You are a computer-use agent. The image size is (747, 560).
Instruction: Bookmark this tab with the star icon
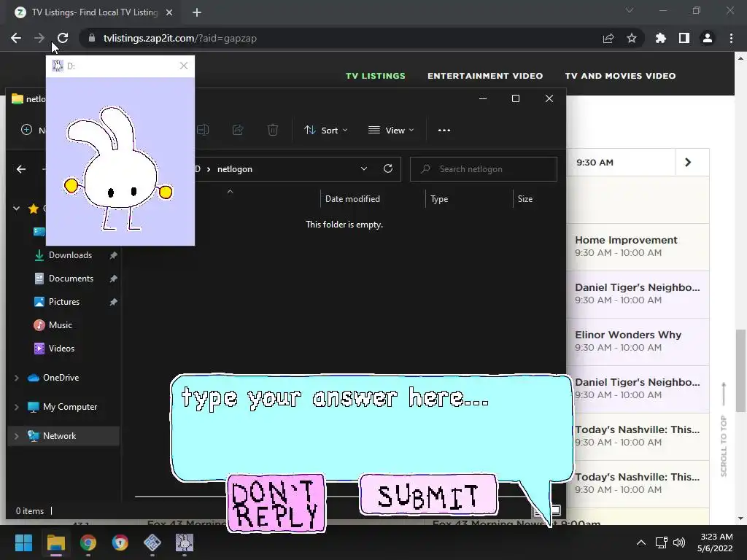[x=632, y=38]
